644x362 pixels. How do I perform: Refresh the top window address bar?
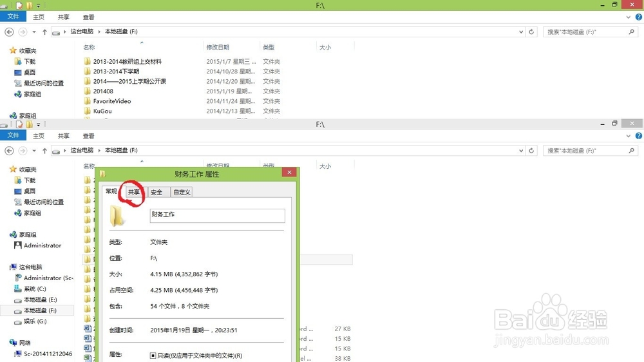[x=531, y=32]
